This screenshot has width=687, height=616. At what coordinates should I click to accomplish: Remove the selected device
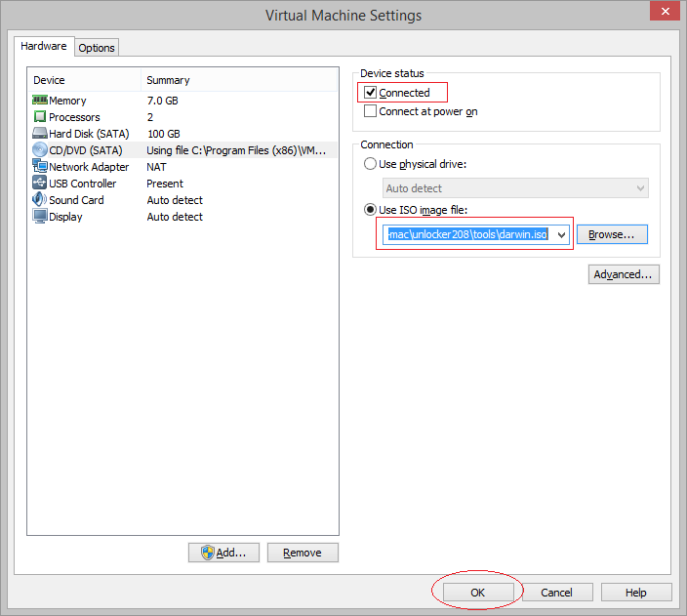[x=303, y=553]
